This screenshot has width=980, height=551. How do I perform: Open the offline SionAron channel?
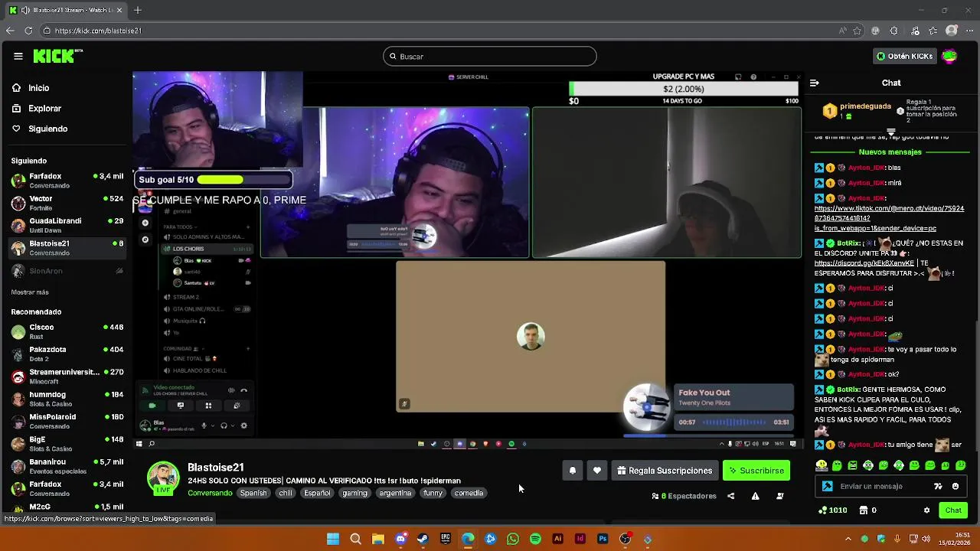coord(67,271)
